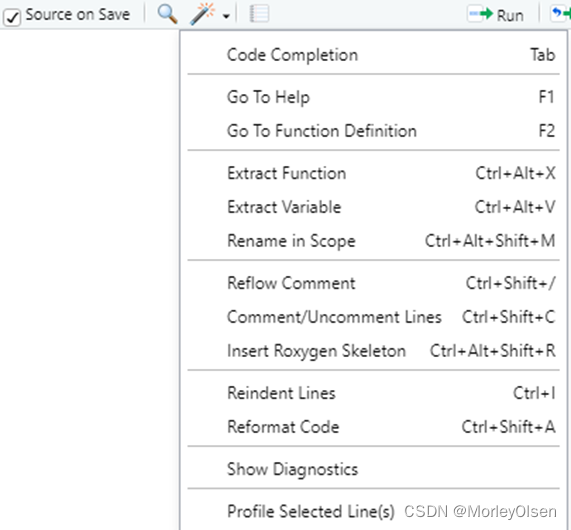Choose Extract Function in the menu
This screenshot has width=571, height=530.
[x=374, y=173]
